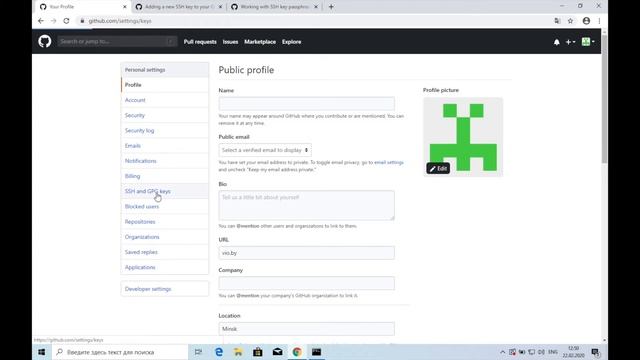Open the Public email select dropdown
Screen dimensions: 640x360
(x=265, y=150)
